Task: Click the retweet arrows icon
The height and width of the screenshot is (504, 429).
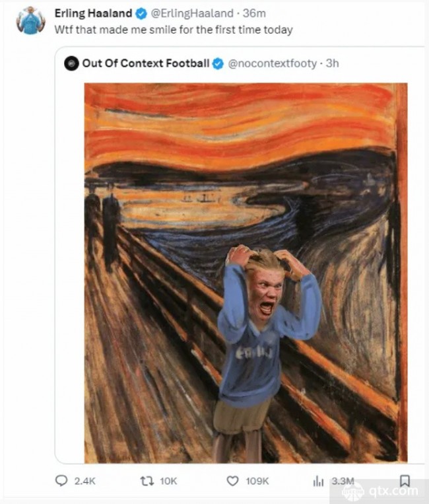Action: (147, 481)
